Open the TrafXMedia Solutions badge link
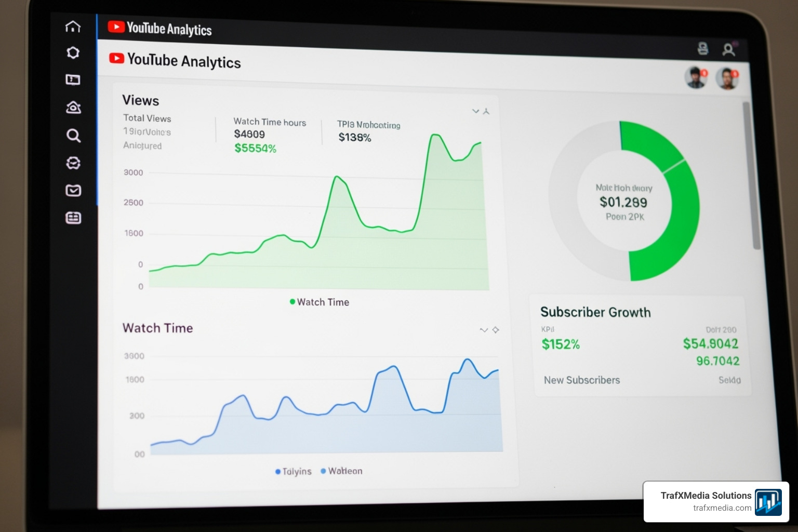Screen dimensions: 798x532 click(716, 501)
